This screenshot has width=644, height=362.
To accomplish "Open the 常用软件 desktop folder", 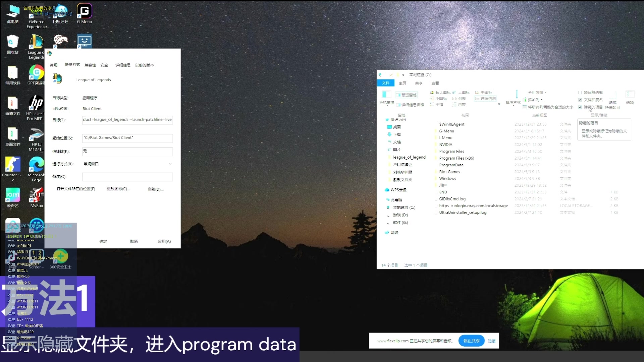I will tap(13, 75).
